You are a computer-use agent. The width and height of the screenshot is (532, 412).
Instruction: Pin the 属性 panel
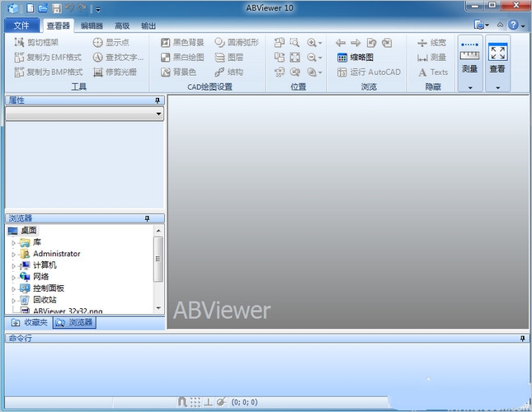coord(157,101)
